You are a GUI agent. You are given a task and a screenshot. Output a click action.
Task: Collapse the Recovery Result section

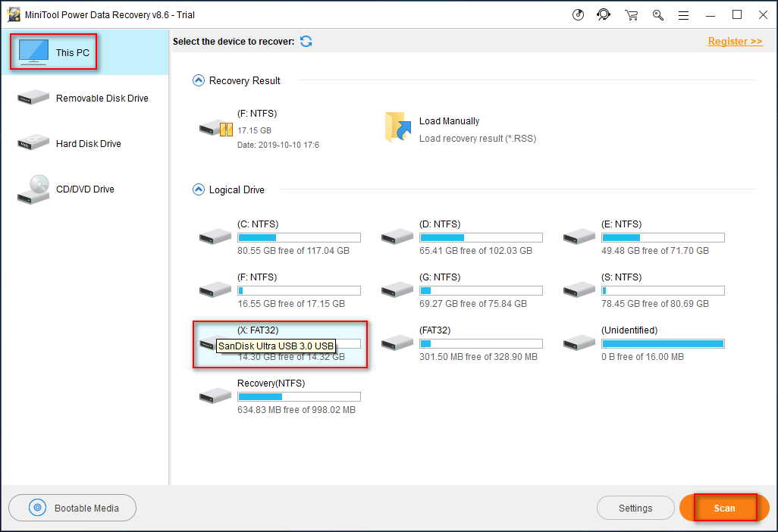click(x=199, y=80)
